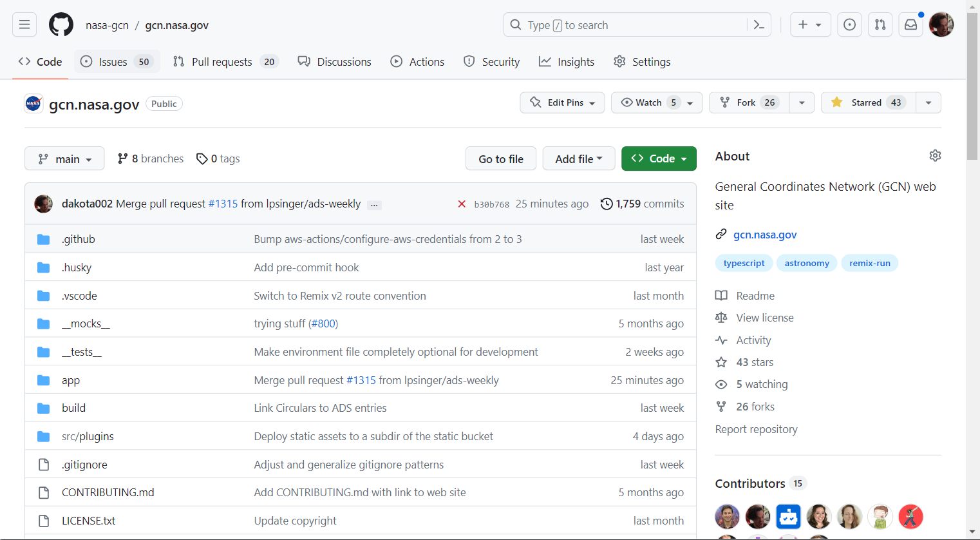
Task: Switch to the Code tab
Action: click(x=41, y=62)
